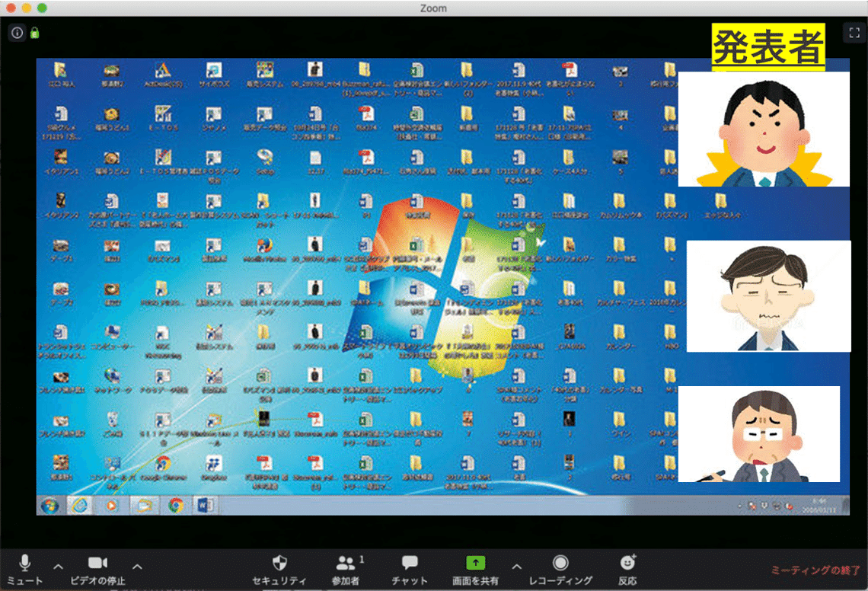The width and height of the screenshot is (868, 591).
Task: Open the 反応 reactions smiley
Action: [x=627, y=570]
